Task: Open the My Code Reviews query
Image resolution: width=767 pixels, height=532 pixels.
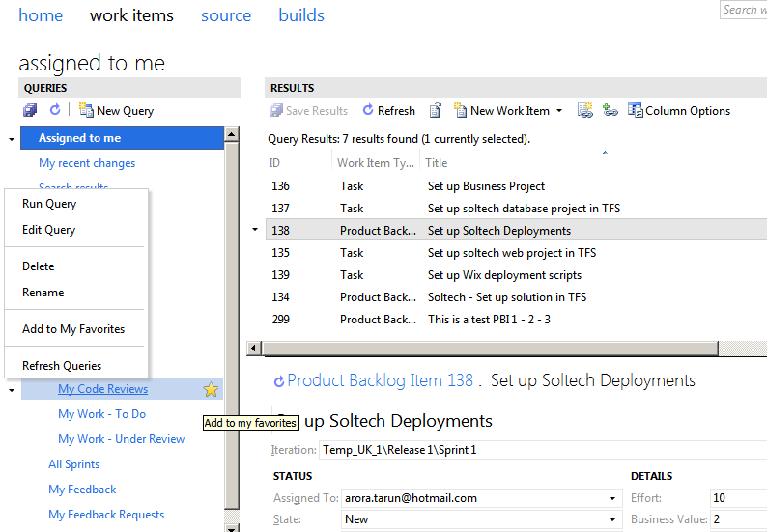Action: coord(102,389)
